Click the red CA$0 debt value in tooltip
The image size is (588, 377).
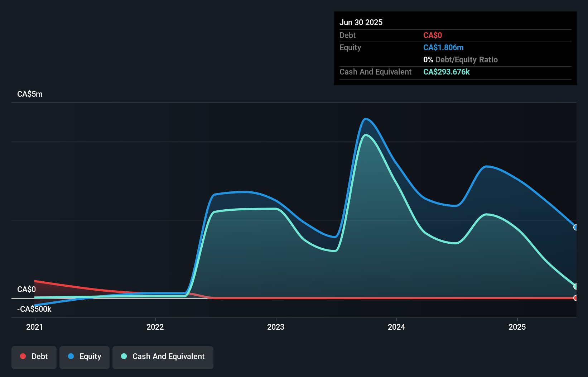[433, 35]
